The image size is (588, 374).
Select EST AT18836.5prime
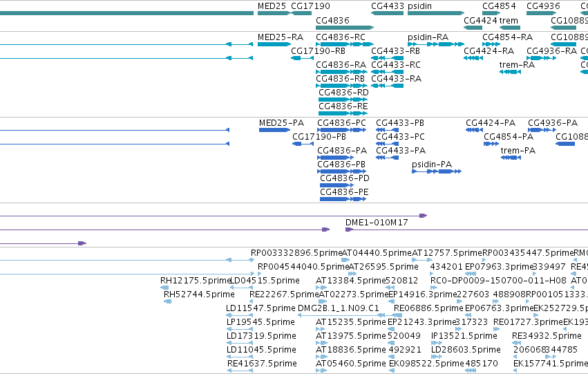350,350
